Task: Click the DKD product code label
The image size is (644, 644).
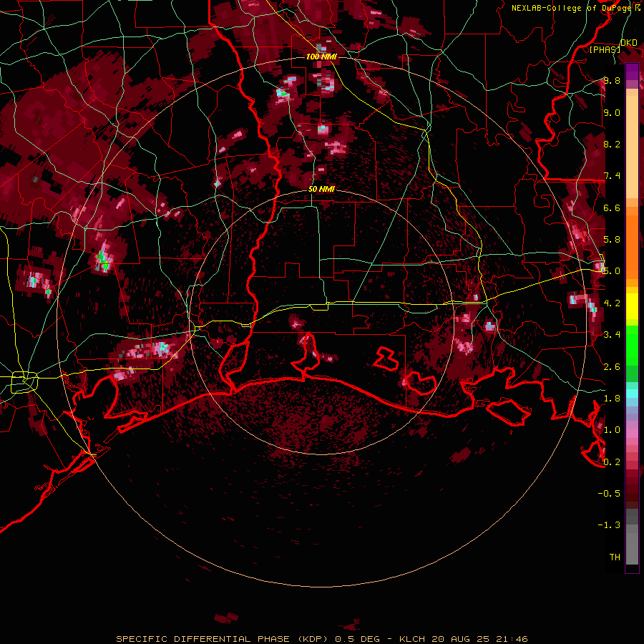Action: [629, 43]
